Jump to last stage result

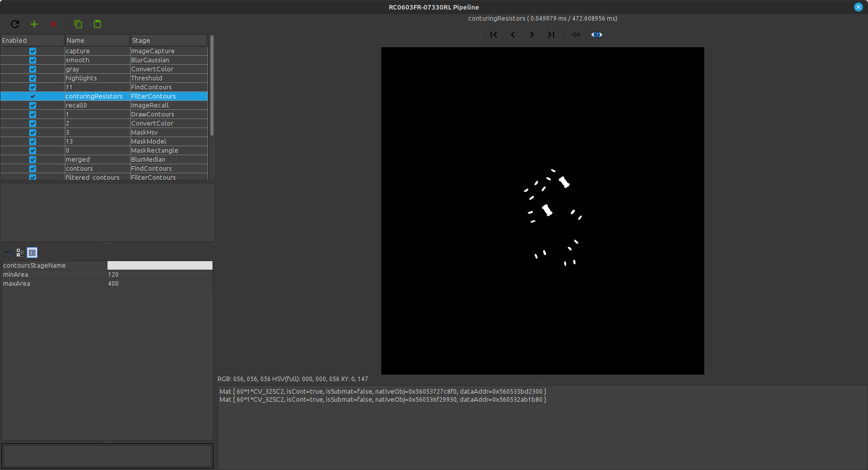point(551,35)
